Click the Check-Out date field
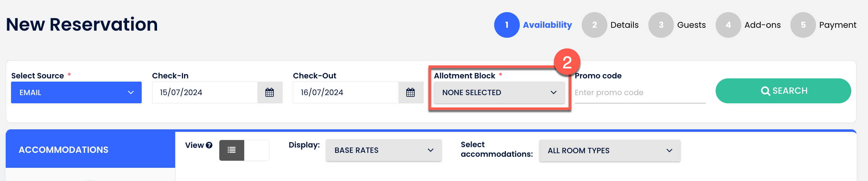 [x=345, y=93]
